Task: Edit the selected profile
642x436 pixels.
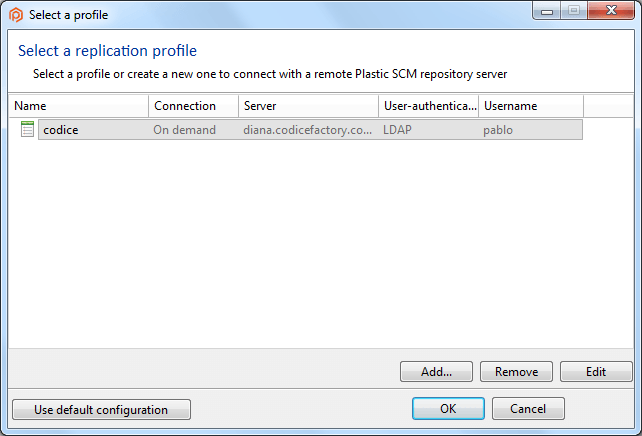Action: click(x=596, y=371)
